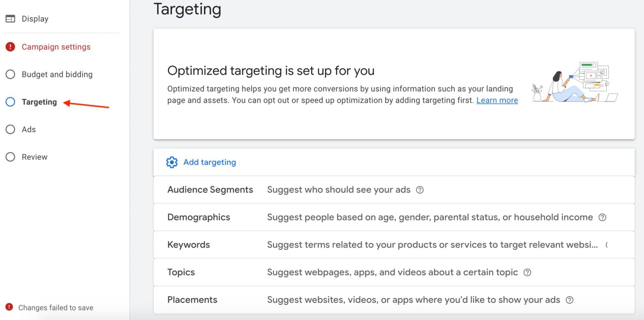Select Display in the sidebar

35,19
